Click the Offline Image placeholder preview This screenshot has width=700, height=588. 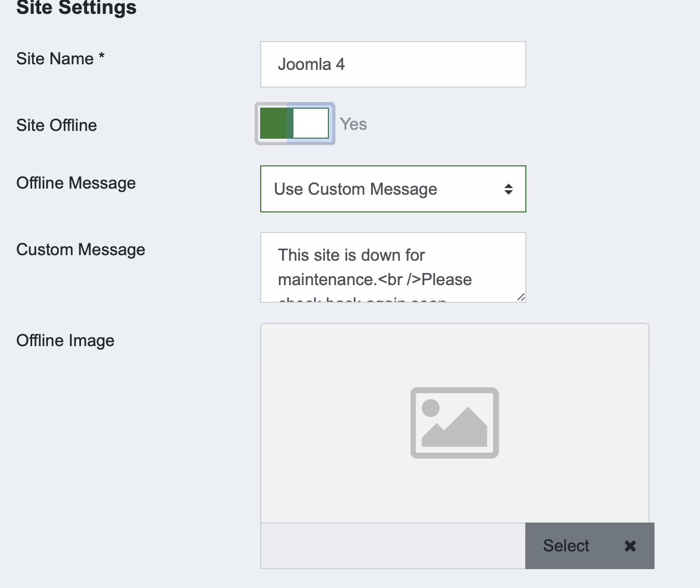454,423
